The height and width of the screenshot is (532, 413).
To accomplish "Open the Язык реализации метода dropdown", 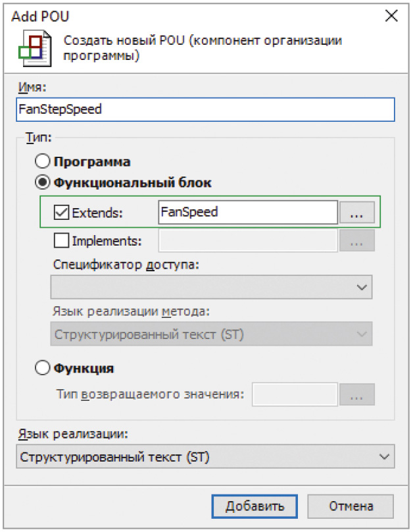I will 211,334.
